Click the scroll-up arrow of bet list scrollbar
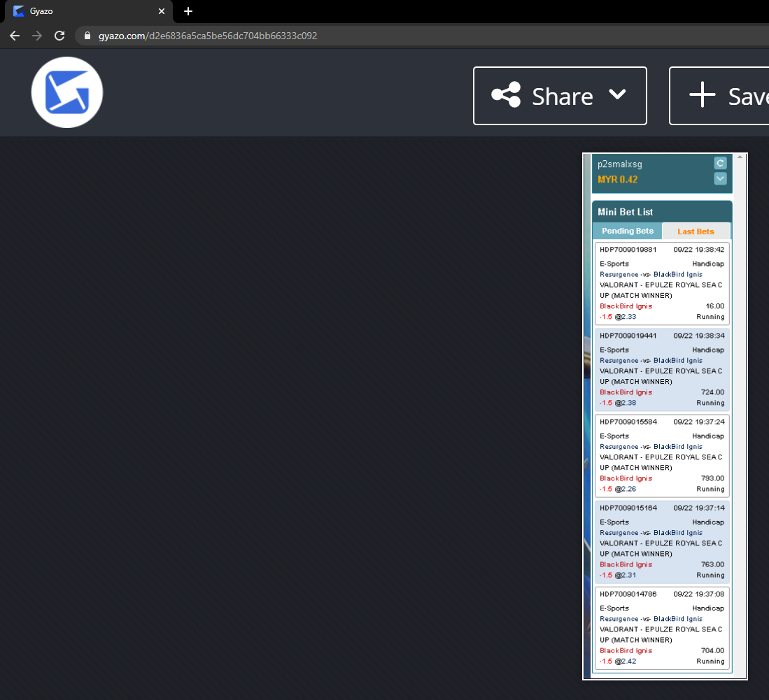The width and height of the screenshot is (769, 700). click(x=740, y=157)
